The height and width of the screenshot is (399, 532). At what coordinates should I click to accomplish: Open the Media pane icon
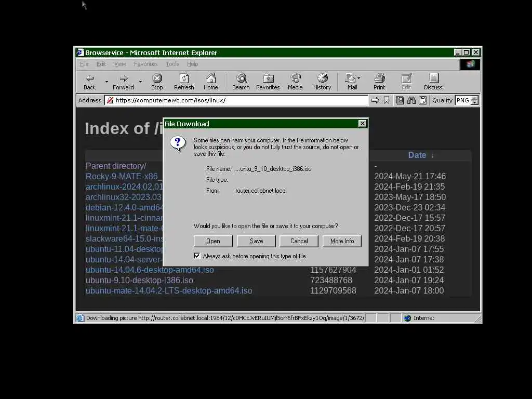pos(295,78)
